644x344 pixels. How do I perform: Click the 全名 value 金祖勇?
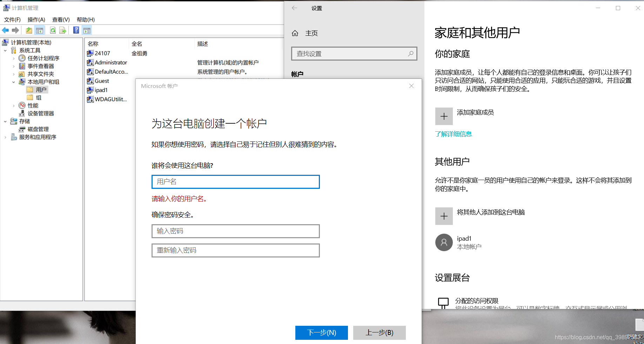tap(139, 53)
